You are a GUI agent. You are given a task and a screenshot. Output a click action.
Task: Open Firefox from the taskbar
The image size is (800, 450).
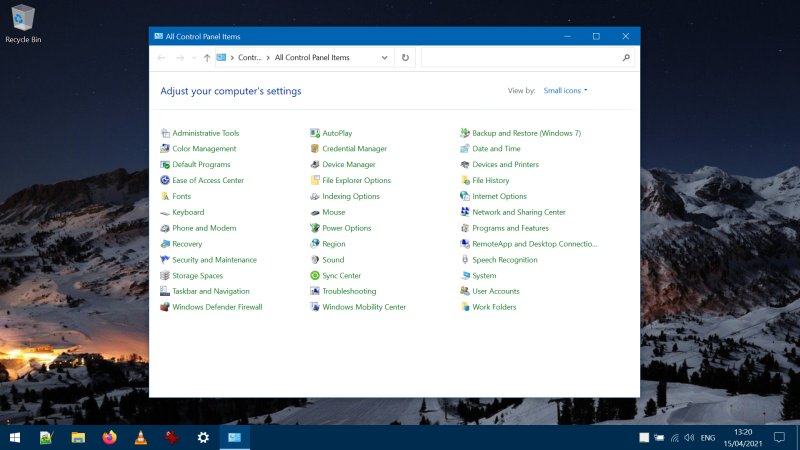[109, 437]
